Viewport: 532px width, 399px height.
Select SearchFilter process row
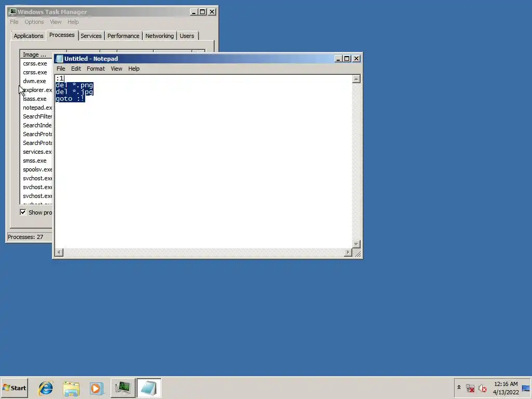(x=36, y=116)
